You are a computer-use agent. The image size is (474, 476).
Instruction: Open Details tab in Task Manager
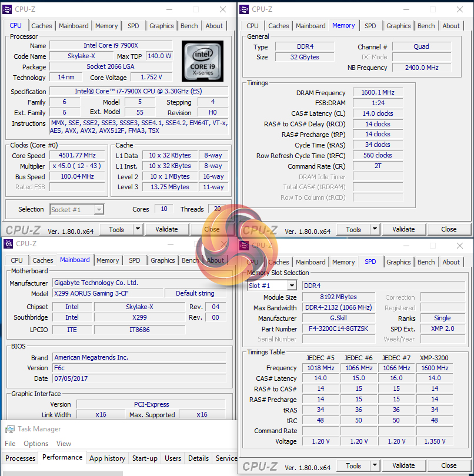(x=198, y=458)
